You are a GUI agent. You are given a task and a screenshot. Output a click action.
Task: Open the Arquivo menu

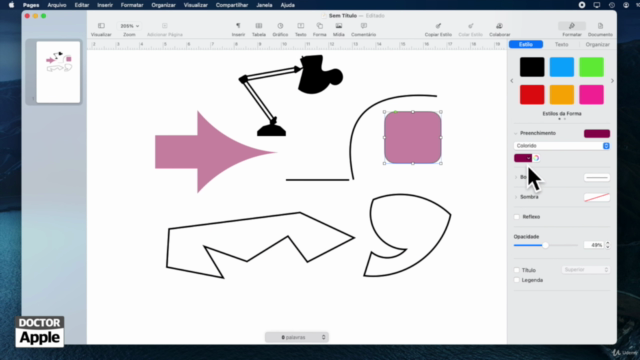(x=57, y=5)
